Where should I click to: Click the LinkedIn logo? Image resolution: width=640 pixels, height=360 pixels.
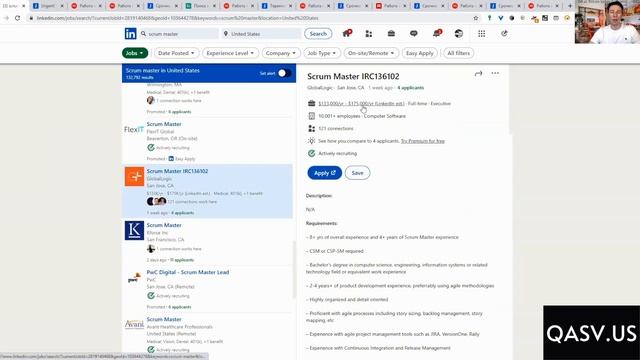click(x=131, y=33)
